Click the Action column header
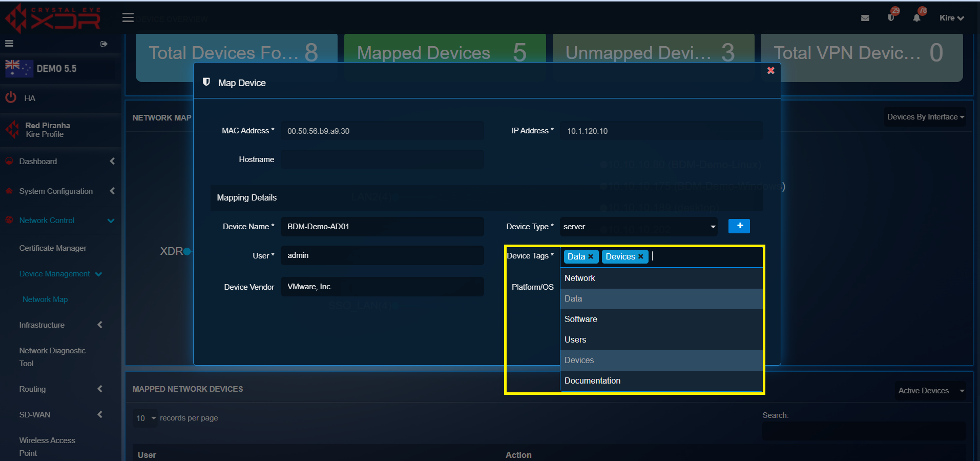This screenshot has width=980, height=461. click(518, 455)
